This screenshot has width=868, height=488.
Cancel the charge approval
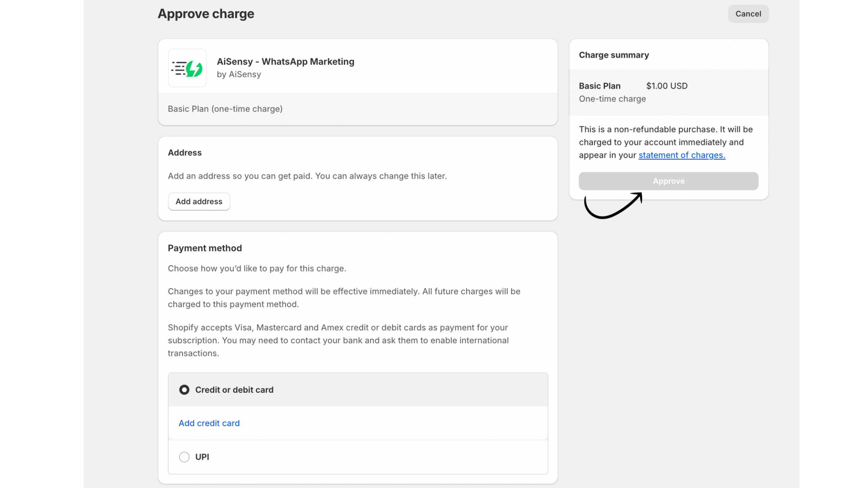(748, 14)
